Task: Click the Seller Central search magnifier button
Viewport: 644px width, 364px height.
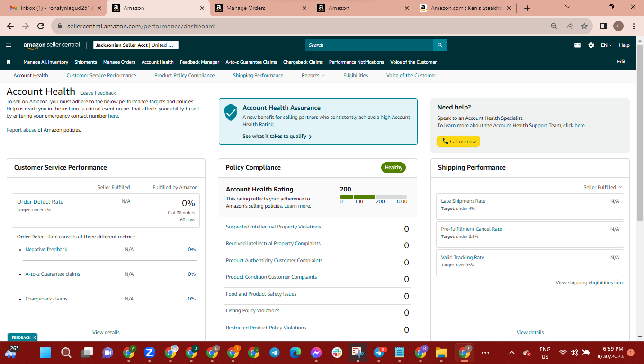Action: coord(440,45)
